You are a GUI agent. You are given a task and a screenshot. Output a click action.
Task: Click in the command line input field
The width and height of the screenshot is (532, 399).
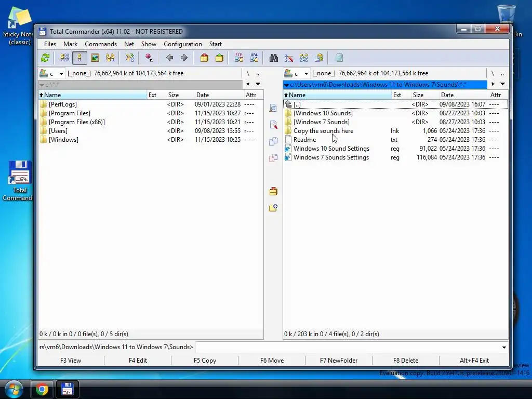click(x=348, y=347)
